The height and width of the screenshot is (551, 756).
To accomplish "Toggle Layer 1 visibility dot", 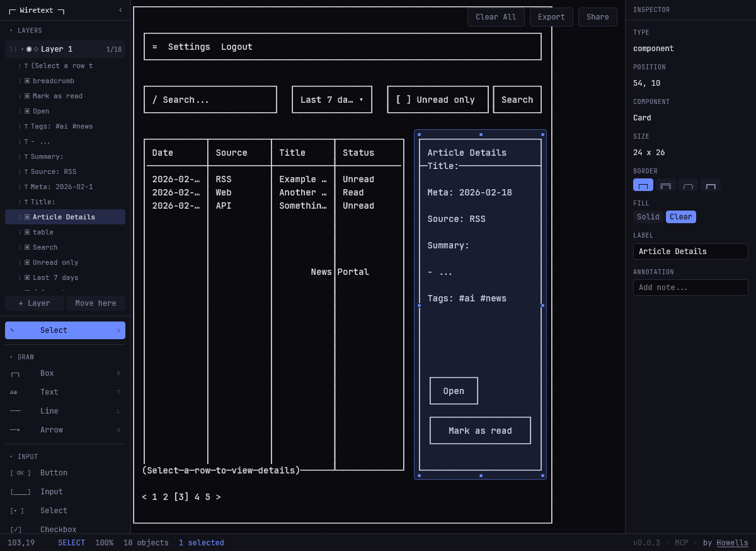I will click(x=29, y=49).
